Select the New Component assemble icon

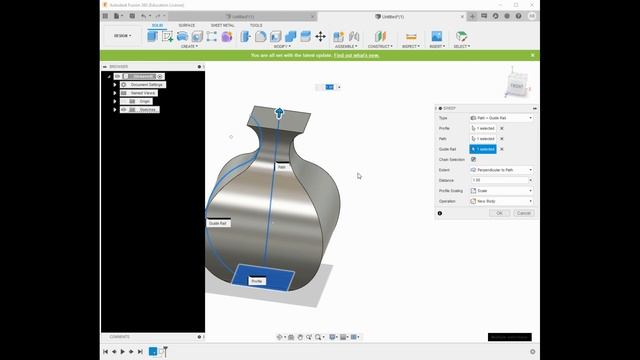(338, 36)
